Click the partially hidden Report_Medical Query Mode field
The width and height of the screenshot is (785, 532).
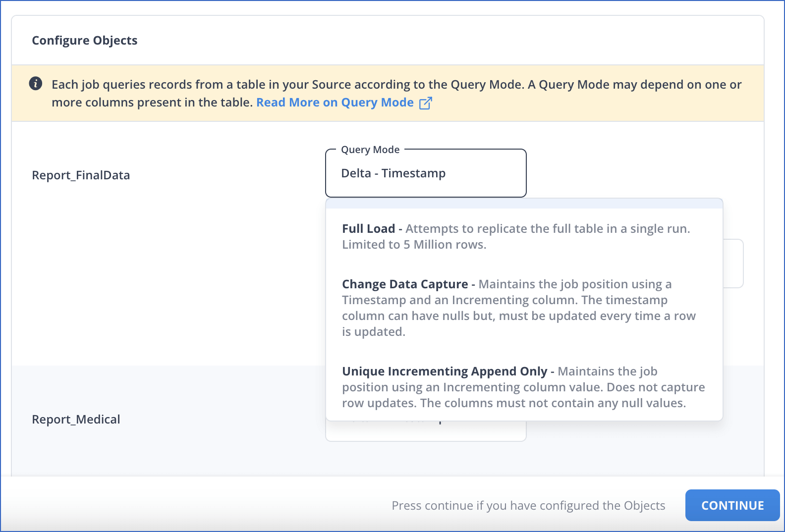[426, 431]
